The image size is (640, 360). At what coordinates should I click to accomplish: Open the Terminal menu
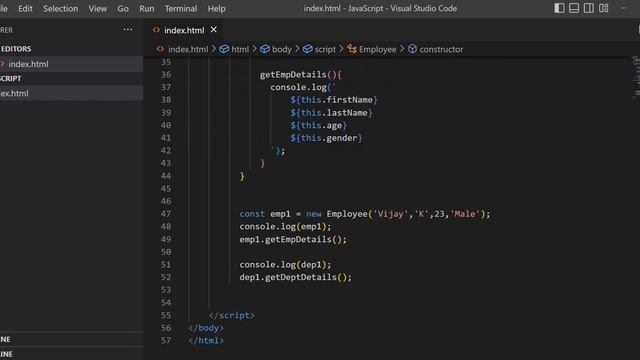tap(181, 9)
